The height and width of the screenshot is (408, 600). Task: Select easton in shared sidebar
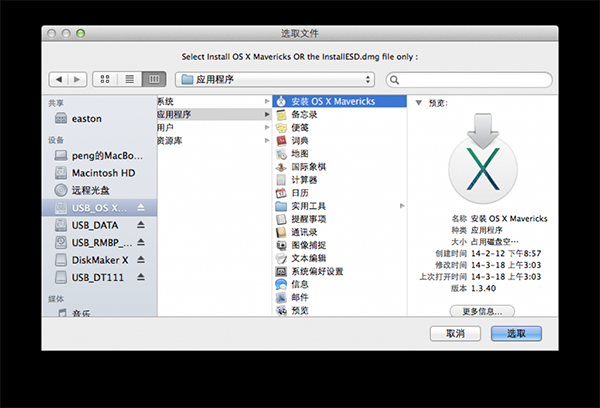99,119
